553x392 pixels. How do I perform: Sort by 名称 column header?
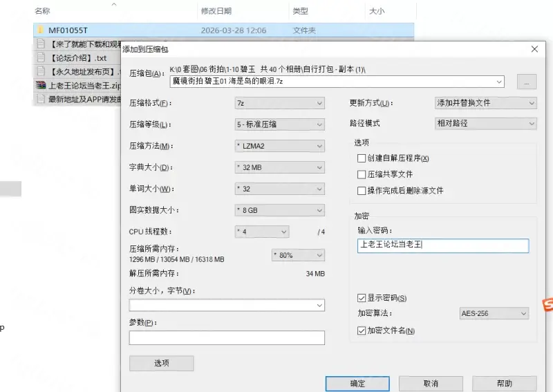(x=42, y=11)
